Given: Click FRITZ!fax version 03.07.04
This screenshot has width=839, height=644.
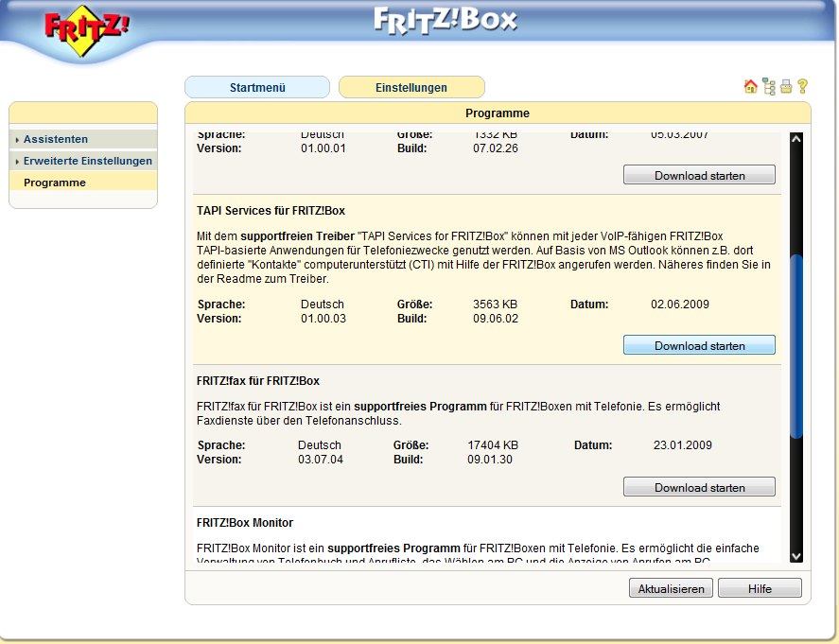Looking at the screenshot, I should pyautogui.click(x=321, y=460).
